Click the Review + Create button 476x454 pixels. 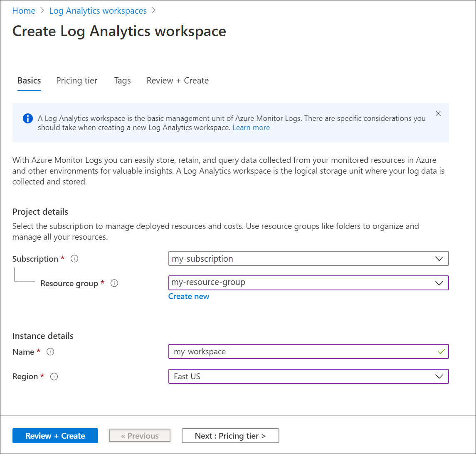[55, 435]
